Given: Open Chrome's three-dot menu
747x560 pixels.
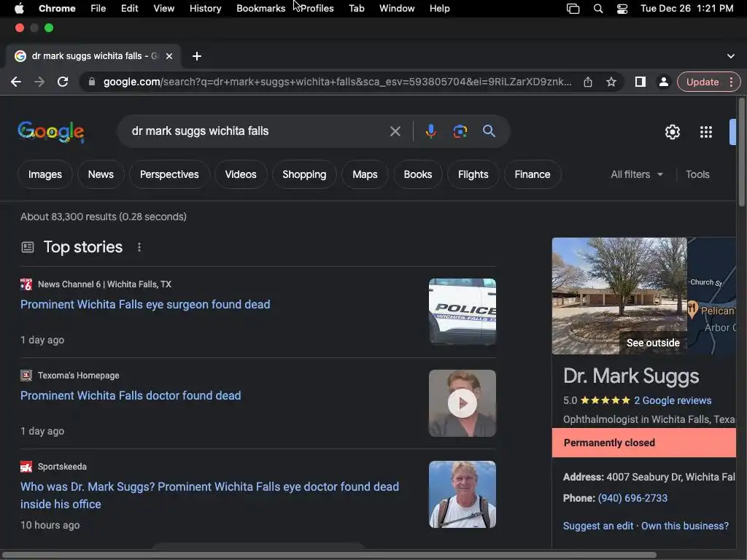Looking at the screenshot, I should tap(731, 82).
